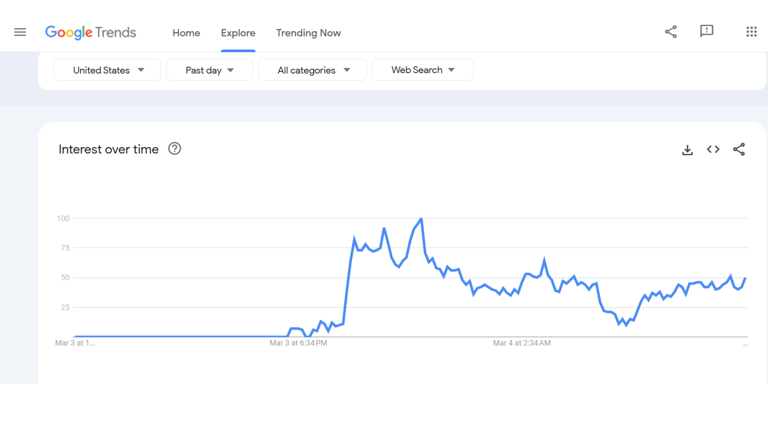Expand the United States region dropdown
The image size is (768, 432).
pos(107,70)
